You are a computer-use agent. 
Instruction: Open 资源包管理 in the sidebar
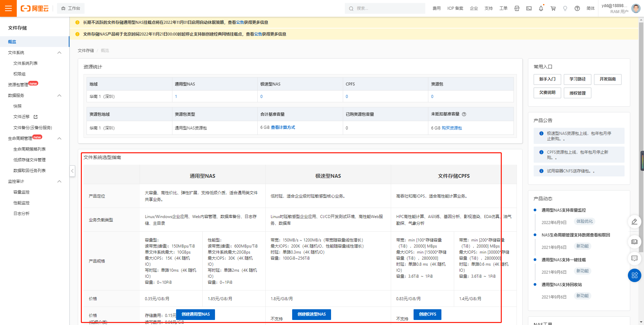[x=18, y=85]
